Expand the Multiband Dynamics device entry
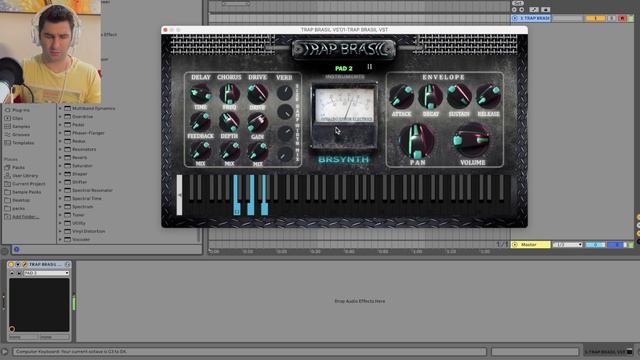 click(x=60, y=109)
